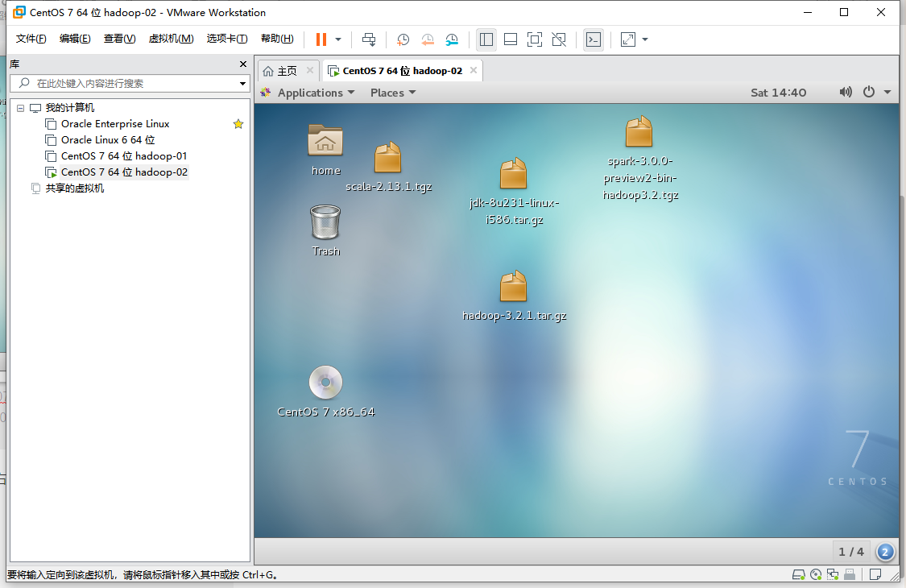Click the Sat 14:40 clock in top bar
The width and height of the screenshot is (906, 588).
778,93
